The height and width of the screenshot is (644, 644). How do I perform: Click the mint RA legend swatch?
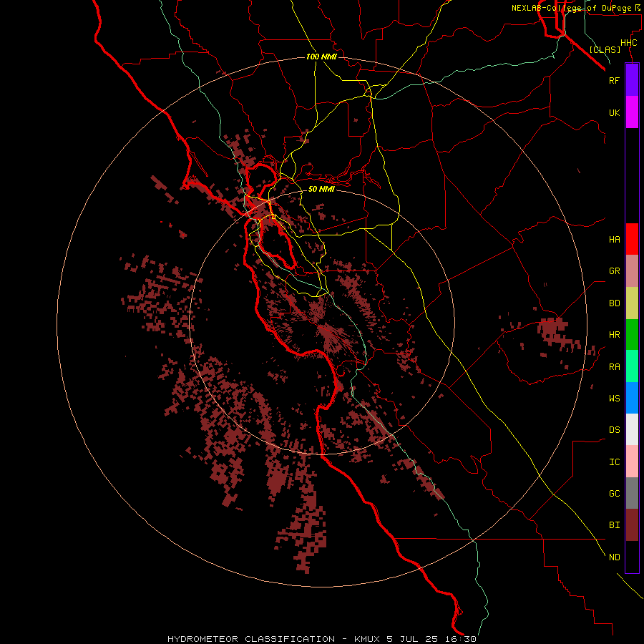click(x=632, y=366)
